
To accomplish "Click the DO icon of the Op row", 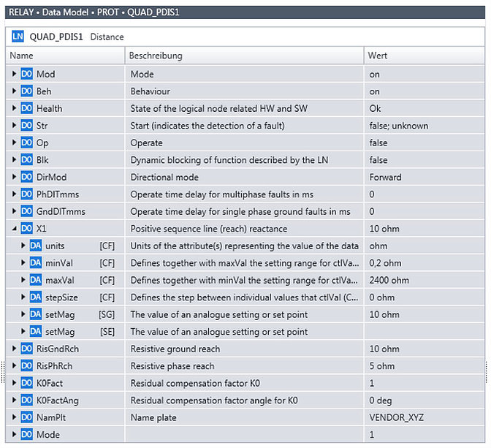I will 26,143.
